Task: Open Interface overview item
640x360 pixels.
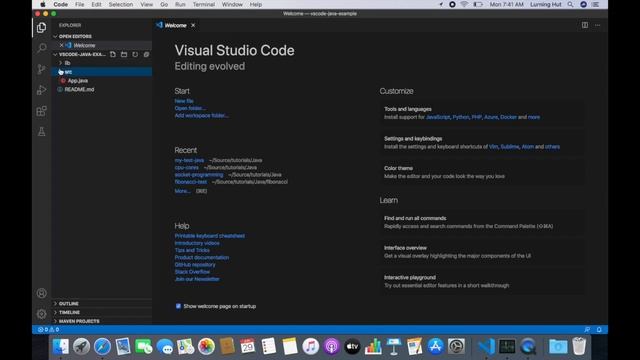Action: [x=482, y=252]
